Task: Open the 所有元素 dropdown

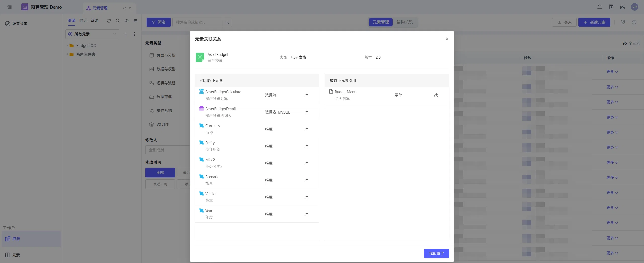Action: (x=92, y=34)
